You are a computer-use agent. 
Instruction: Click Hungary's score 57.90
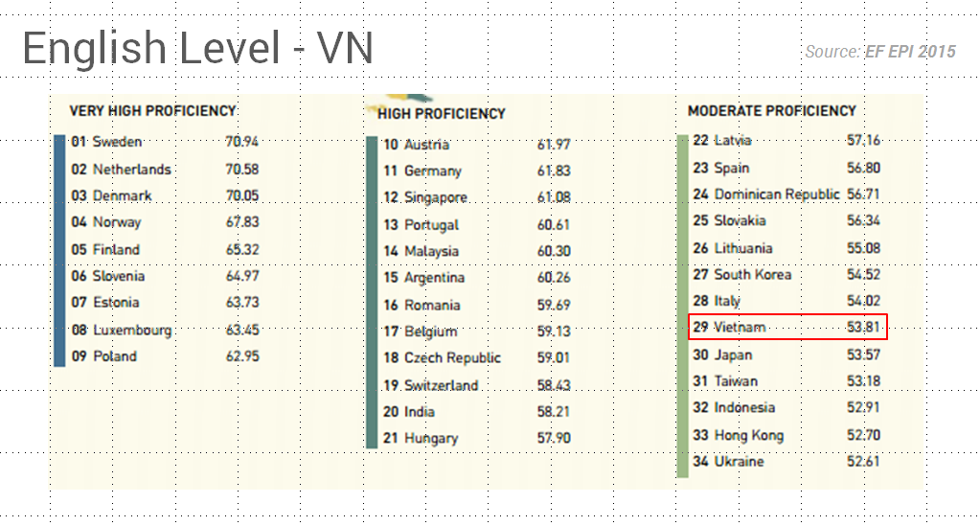(x=554, y=438)
